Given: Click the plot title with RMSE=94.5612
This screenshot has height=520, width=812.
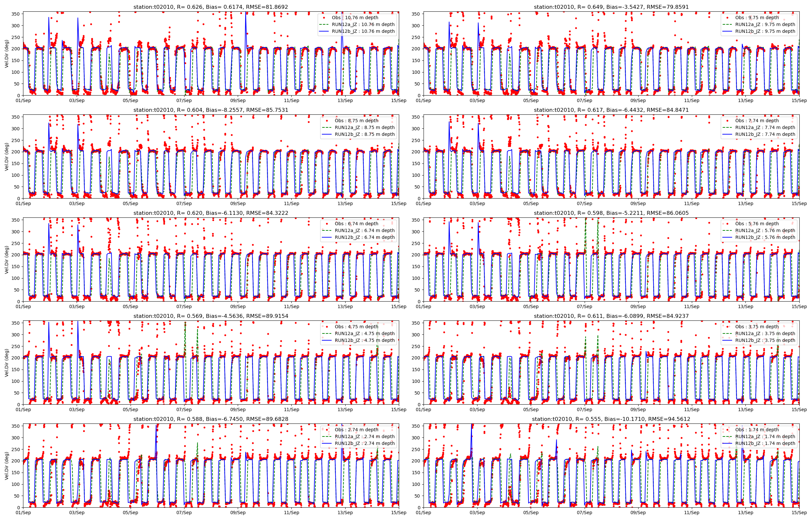Looking at the screenshot, I should click(611, 419).
